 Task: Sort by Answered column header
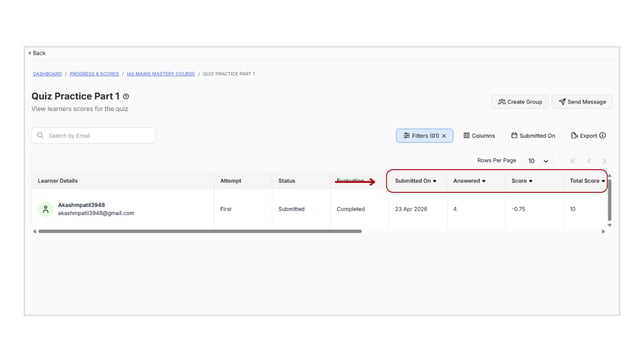[x=469, y=181]
